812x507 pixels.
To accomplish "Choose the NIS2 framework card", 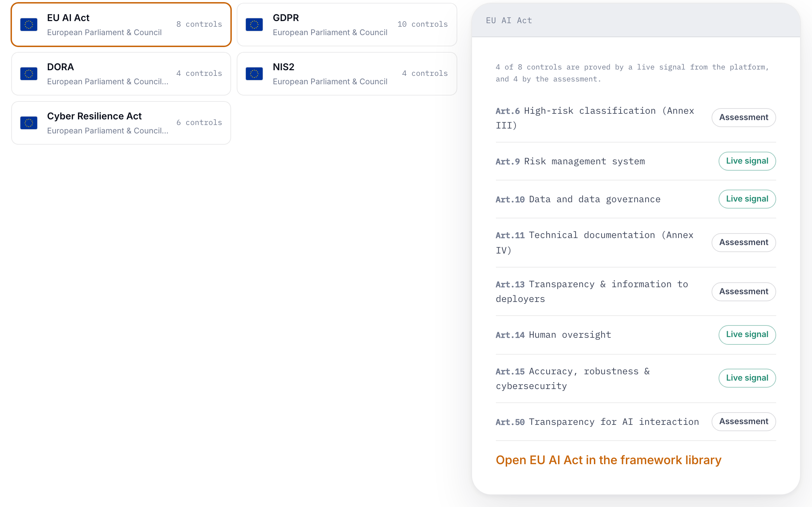I will [347, 74].
